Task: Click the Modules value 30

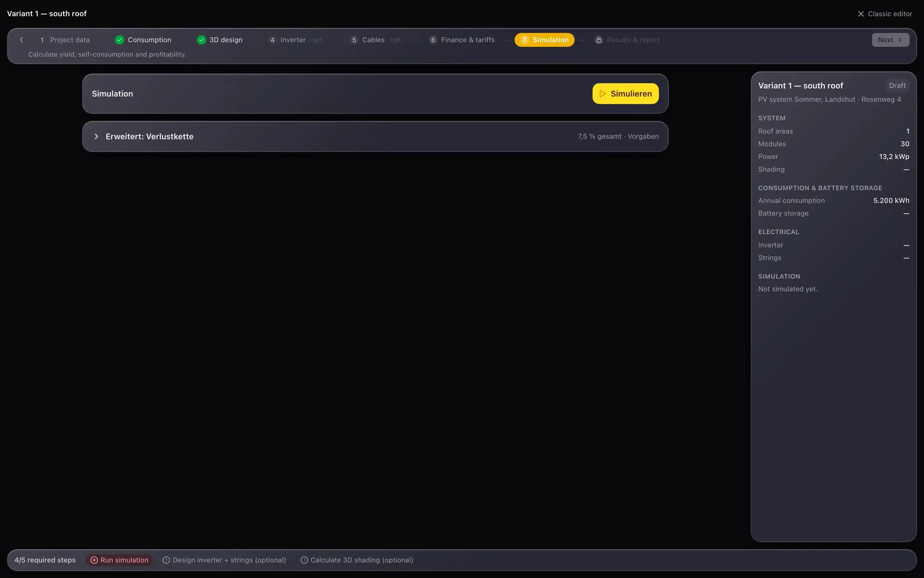Action: click(905, 144)
